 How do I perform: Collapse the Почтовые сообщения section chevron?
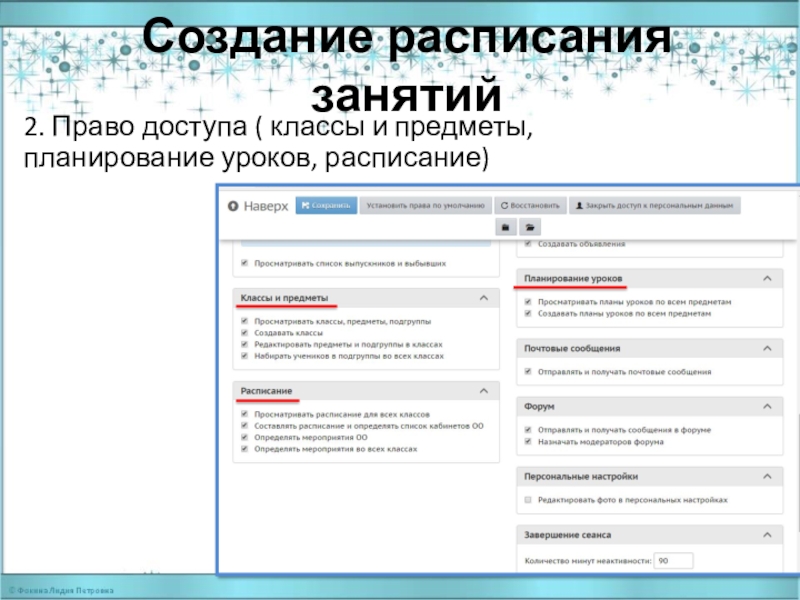pos(767,348)
